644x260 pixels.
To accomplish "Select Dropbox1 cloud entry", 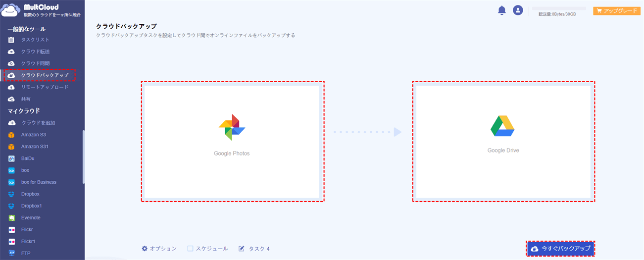I will (32, 206).
